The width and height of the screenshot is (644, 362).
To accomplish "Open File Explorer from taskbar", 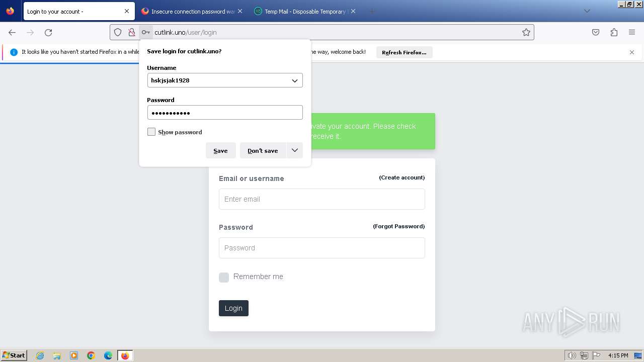I will (x=57, y=355).
